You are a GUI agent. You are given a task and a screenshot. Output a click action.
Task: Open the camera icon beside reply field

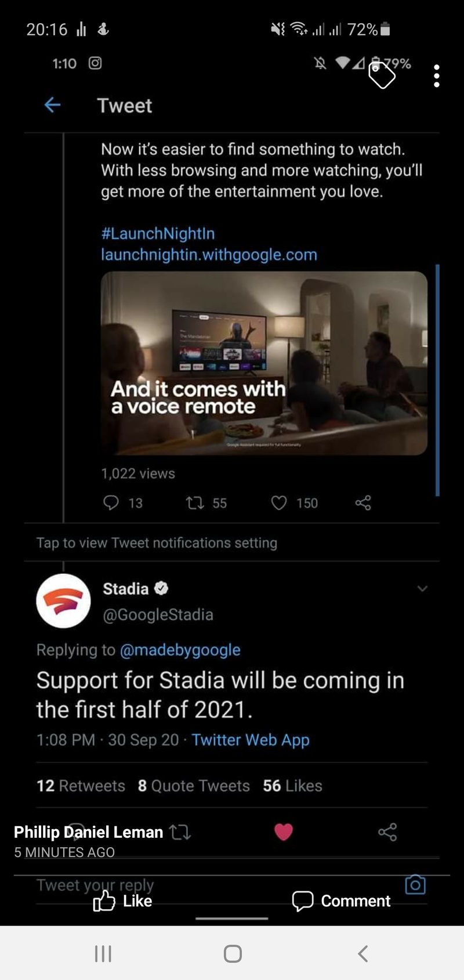coord(415,885)
